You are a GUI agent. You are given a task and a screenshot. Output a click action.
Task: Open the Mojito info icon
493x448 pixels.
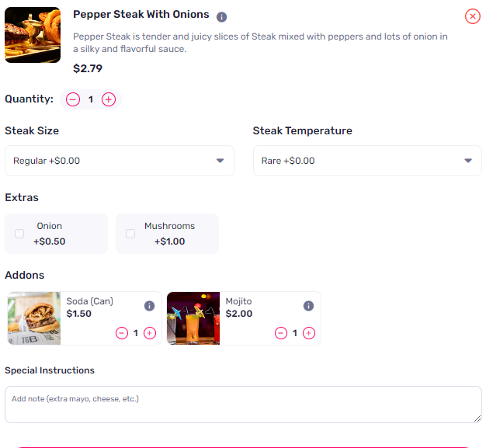(x=308, y=306)
